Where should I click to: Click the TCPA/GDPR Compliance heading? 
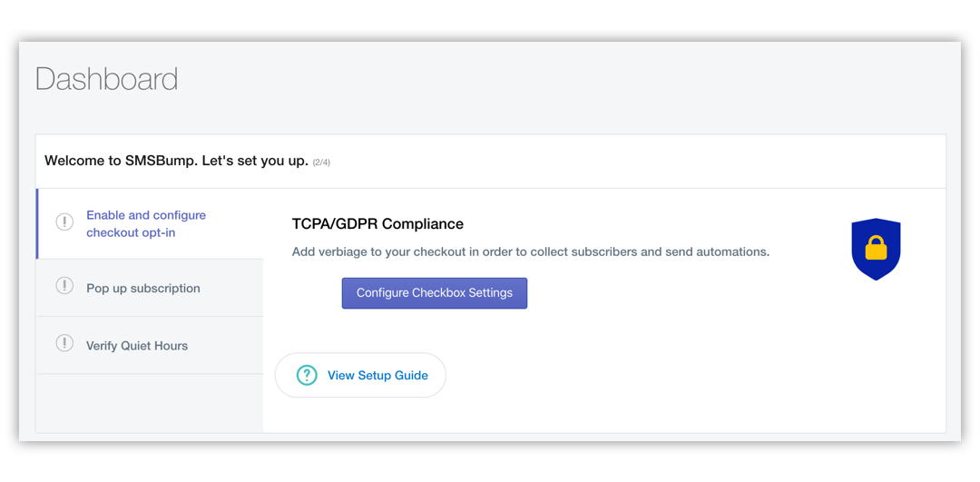(377, 224)
